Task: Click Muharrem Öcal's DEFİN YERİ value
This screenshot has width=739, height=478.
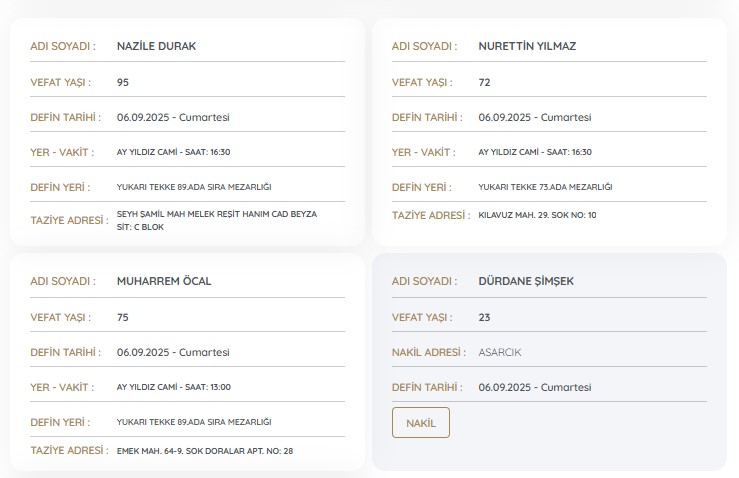Action: click(194, 422)
